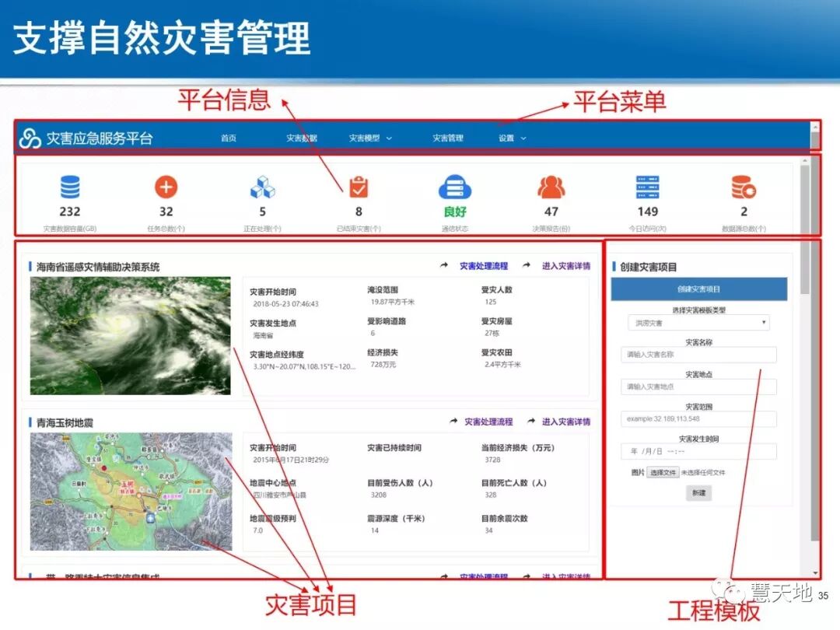Select the 海南省 disaster location value
Screen dimensions: 840x630
(x=263, y=335)
